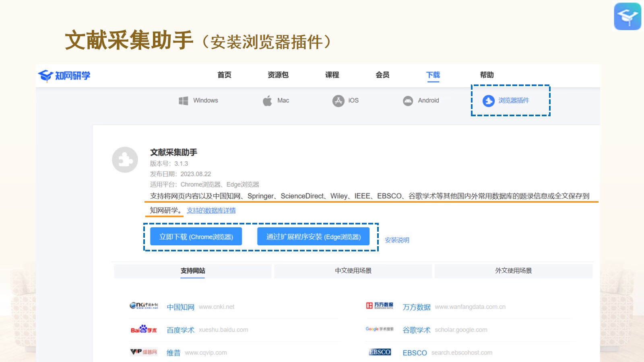Click 立即下载 (Chrome浏览器) button
The width and height of the screenshot is (644, 362).
coord(196,237)
